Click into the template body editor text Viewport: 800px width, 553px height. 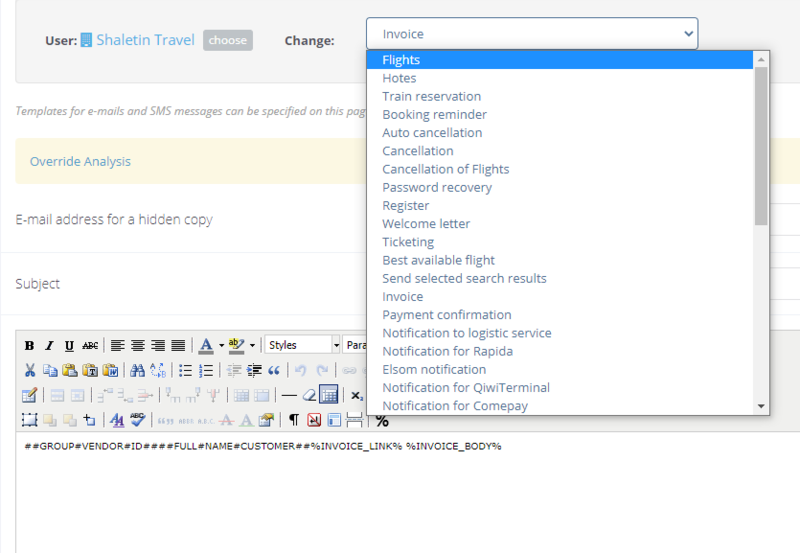pos(263,446)
